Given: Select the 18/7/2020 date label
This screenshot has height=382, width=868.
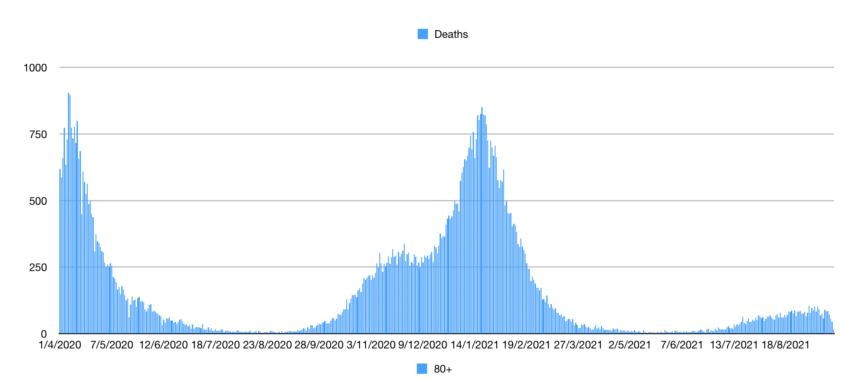Looking at the screenshot, I should point(215,345).
